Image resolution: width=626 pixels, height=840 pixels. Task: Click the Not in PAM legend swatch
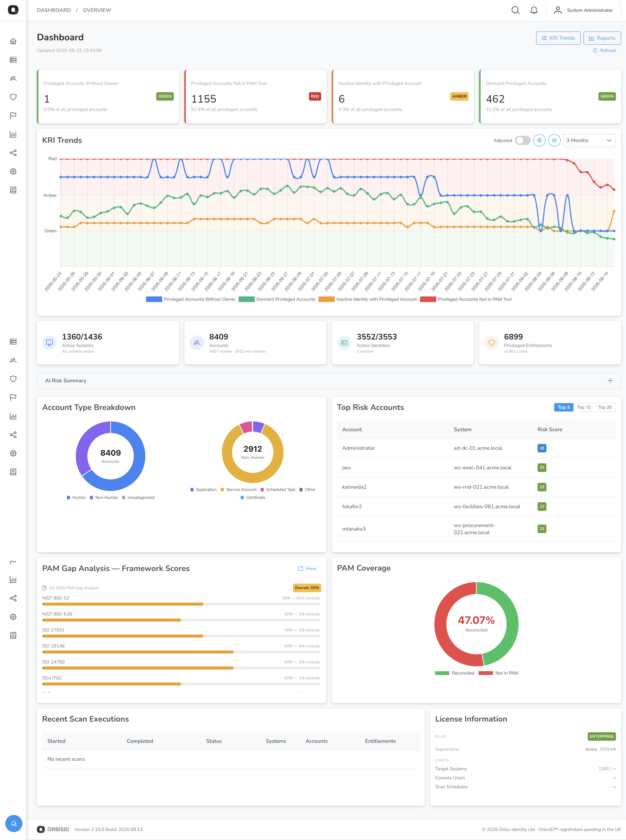[x=485, y=673]
